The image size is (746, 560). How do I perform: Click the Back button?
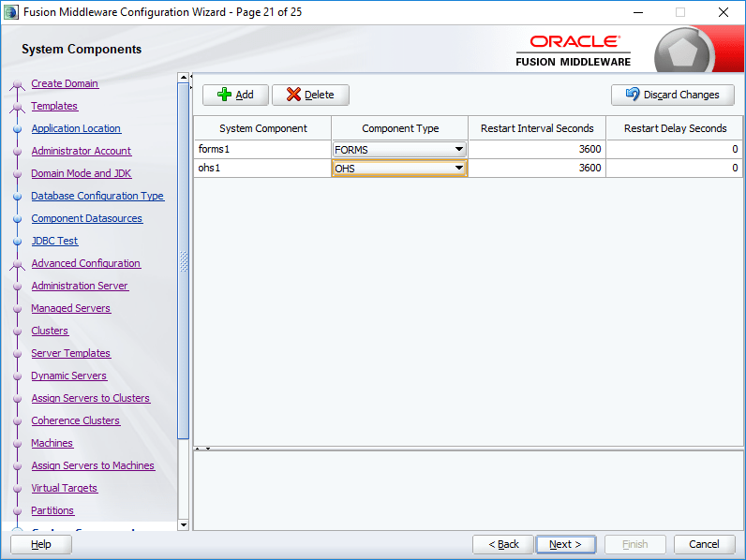(503, 544)
